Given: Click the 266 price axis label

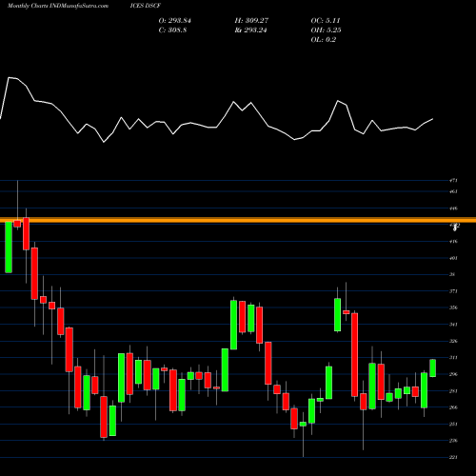Looking at the screenshot, I should coord(453,407).
